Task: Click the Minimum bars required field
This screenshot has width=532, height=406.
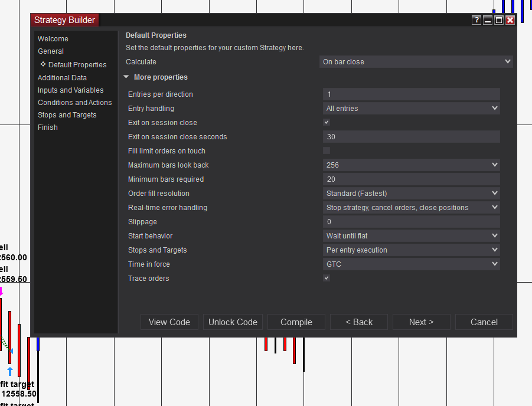Action: tap(411, 179)
